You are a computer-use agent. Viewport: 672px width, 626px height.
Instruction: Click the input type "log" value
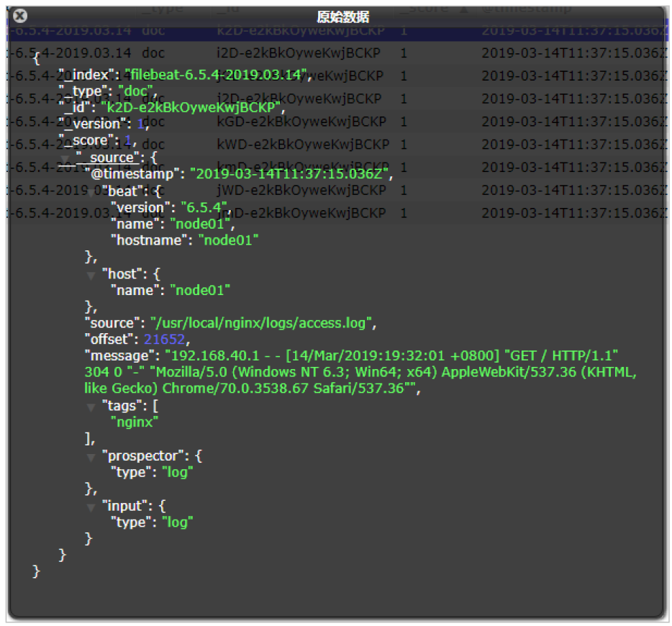(178, 522)
